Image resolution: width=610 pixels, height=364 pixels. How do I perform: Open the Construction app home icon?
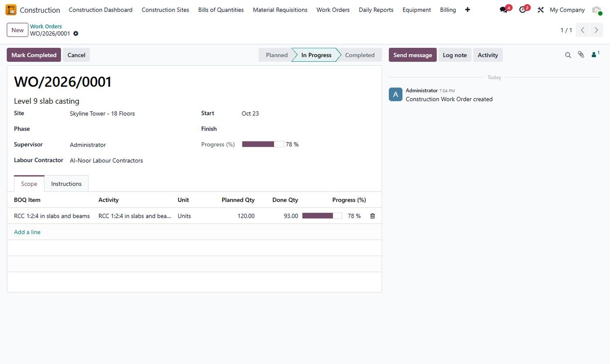pyautogui.click(x=11, y=10)
